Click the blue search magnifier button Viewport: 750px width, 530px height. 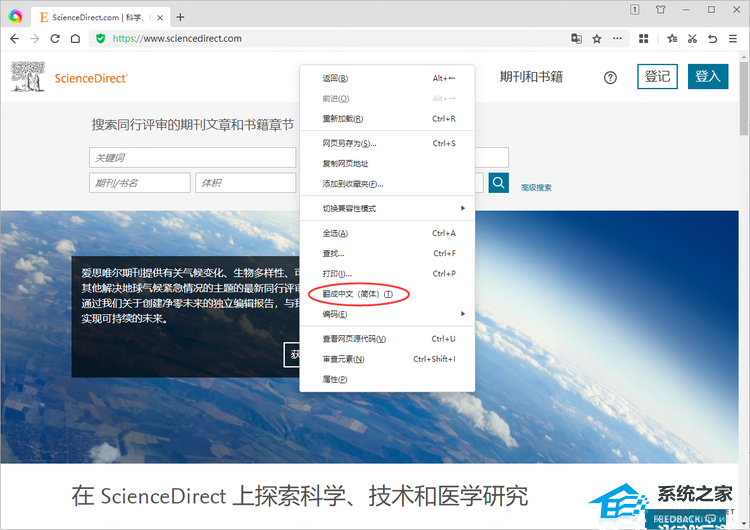[498, 183]
